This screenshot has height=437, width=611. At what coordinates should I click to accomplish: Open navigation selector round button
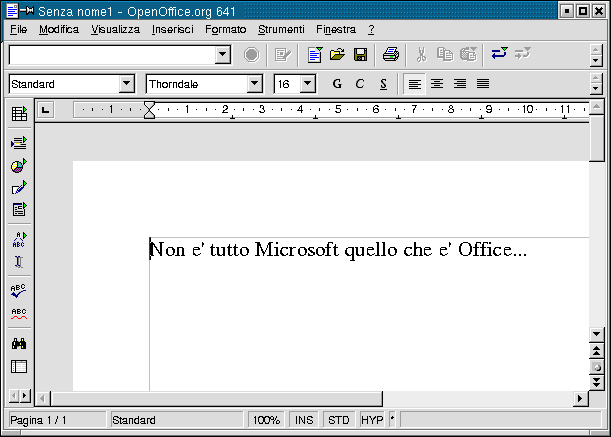point(596,367)
